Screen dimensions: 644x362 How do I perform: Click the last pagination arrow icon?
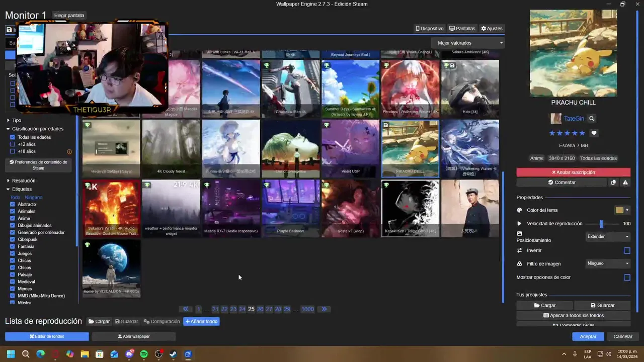point(324,309)
